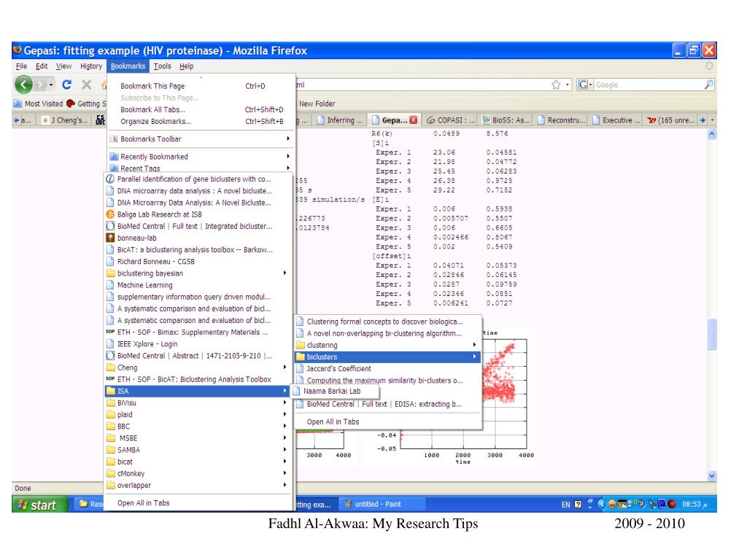Expand the BBC bookmark folder

[x=198, y=426]
